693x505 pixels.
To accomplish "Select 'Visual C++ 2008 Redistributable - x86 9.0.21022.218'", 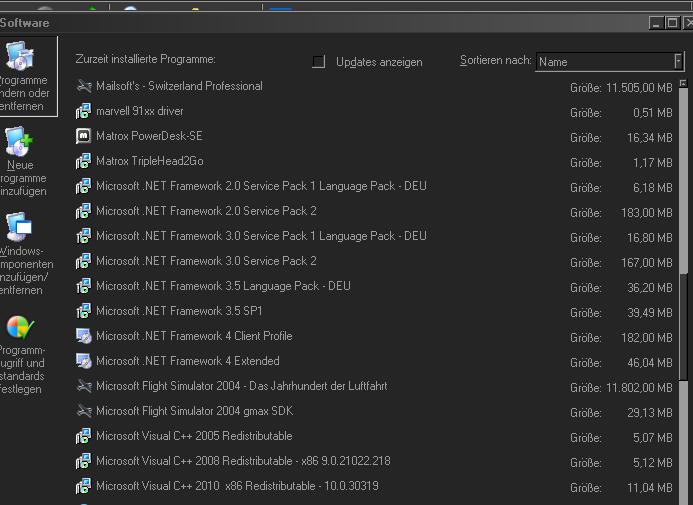I will point(244,461).
